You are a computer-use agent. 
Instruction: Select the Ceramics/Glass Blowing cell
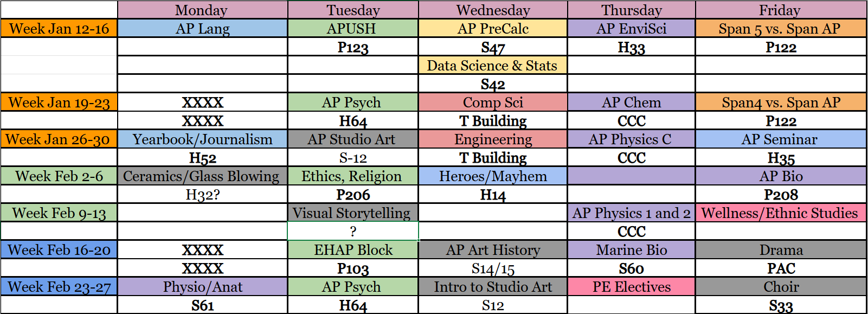202,176
